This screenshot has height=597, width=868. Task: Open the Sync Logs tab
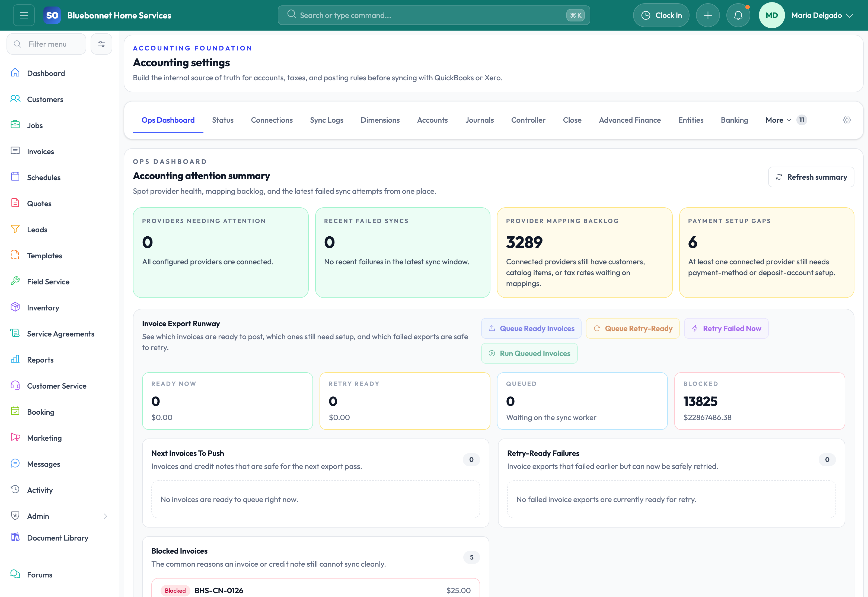(327, 120)
